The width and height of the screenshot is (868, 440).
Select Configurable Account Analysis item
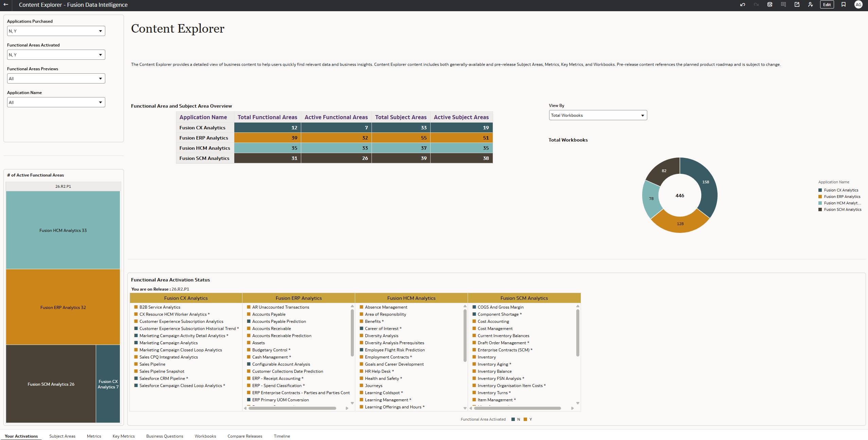281,364
